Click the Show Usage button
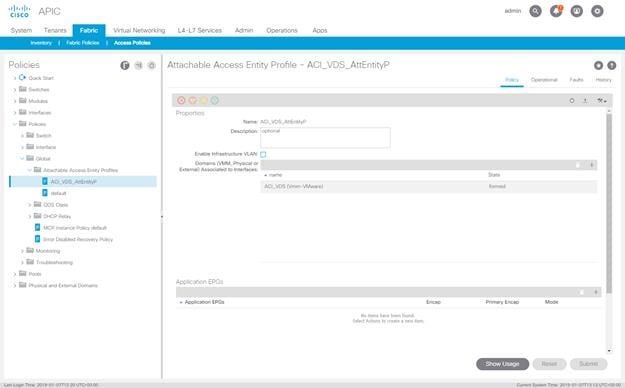 tap(502, 364)
